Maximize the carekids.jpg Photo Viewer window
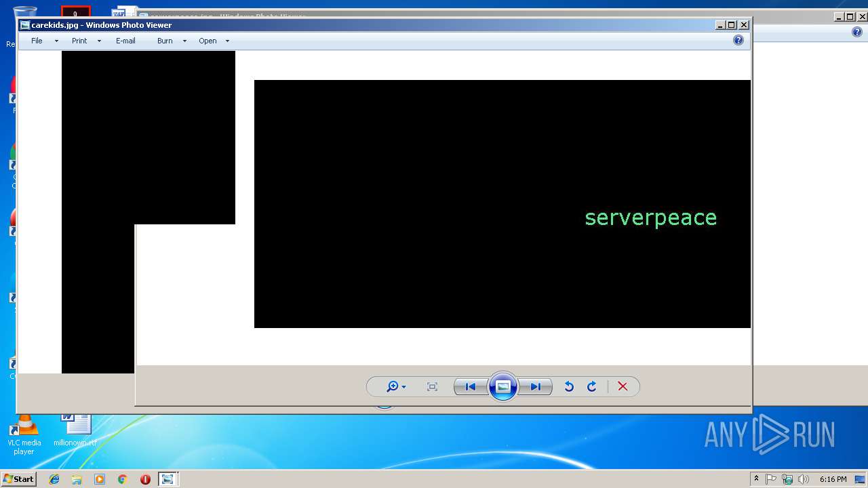This screenshot has height=488, width=868. (x=731, y=25)
